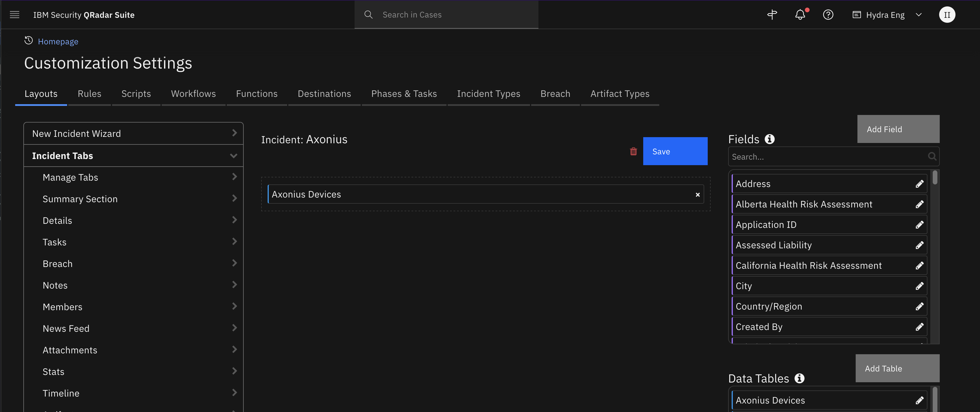Remove Axonius Devices from the layout
980x412 pixels.
click(698, 195)
